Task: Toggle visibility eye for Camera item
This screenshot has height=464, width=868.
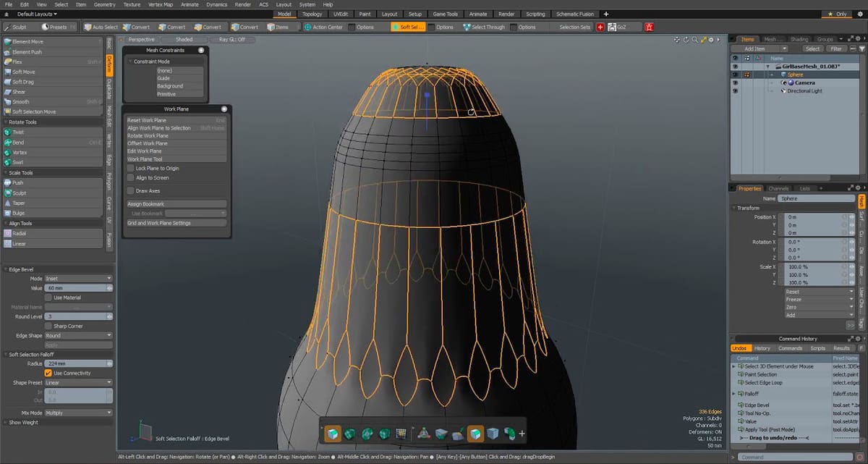Action: click(735, 83)
